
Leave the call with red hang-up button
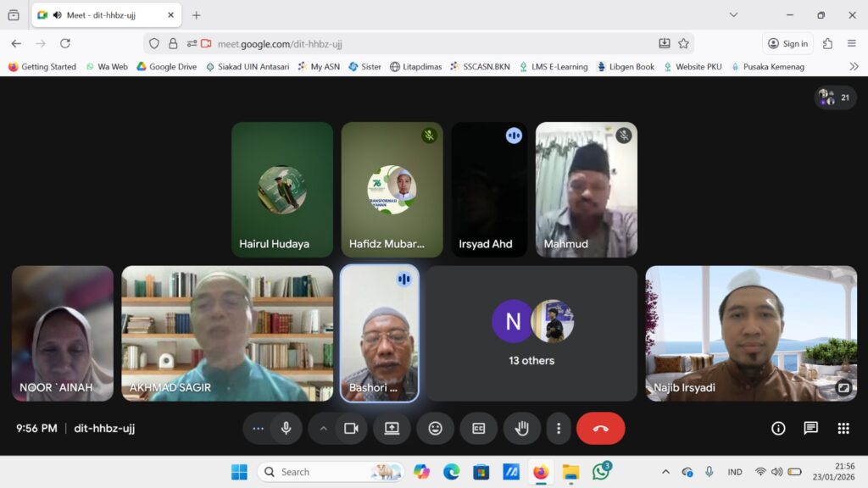click(601, 428)
